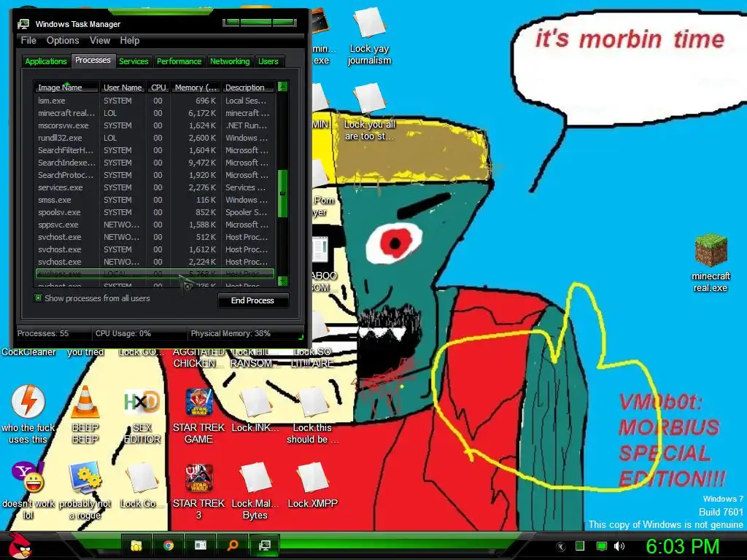This screenshot has height=560, width=747.
Task: Select the Task Manager taskbar button
Action: (x=264, y=545)
